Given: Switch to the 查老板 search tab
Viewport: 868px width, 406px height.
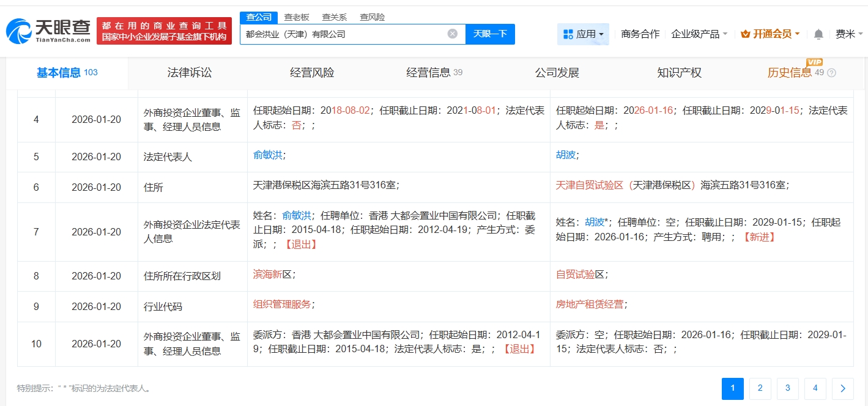Looking at the screenshot, I should click(297, 17).
